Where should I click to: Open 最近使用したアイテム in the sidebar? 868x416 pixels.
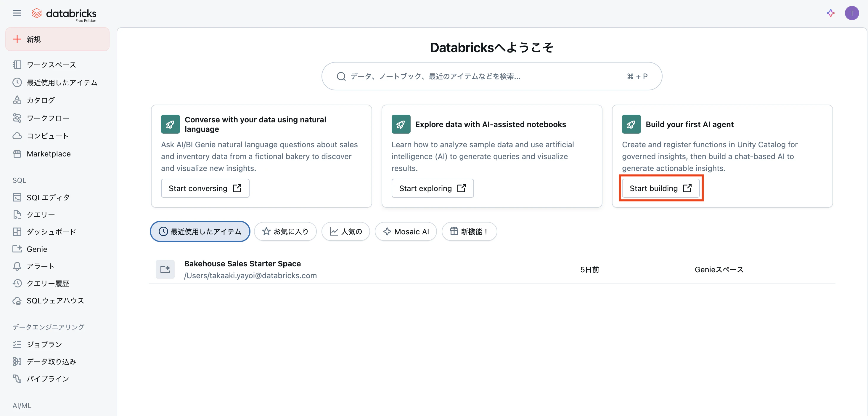point(62,83)
